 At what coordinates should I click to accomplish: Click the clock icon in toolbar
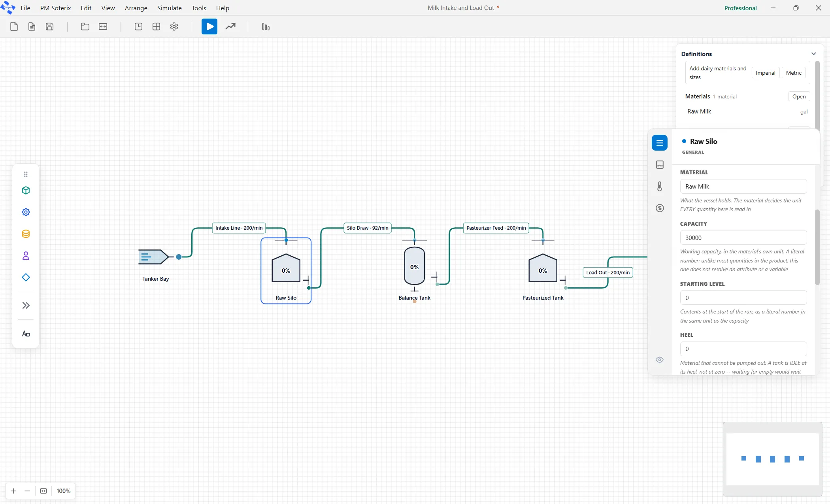click(138, 26)
